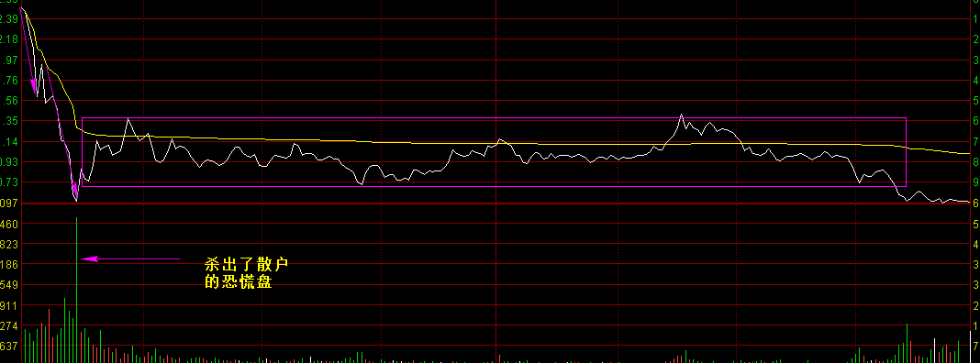Click the magenta arrowhead at the price low
980x363 pixels.
pos(74,192)
